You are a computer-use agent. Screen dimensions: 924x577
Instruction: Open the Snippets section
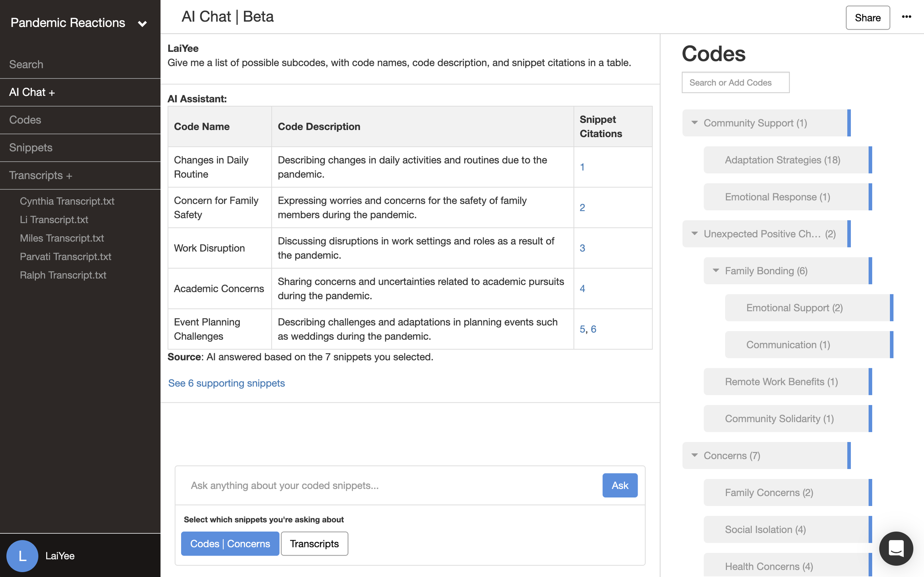point(31,147)
